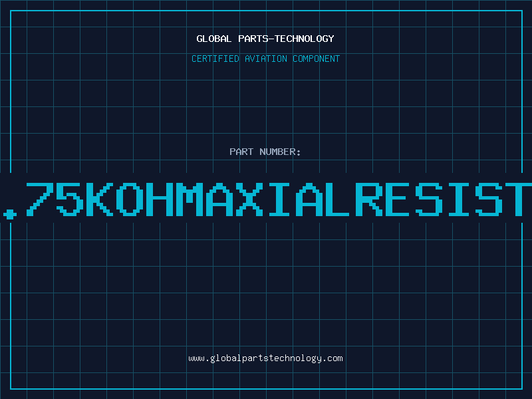Click the large digit 5 in the part number

click(70, 199)
